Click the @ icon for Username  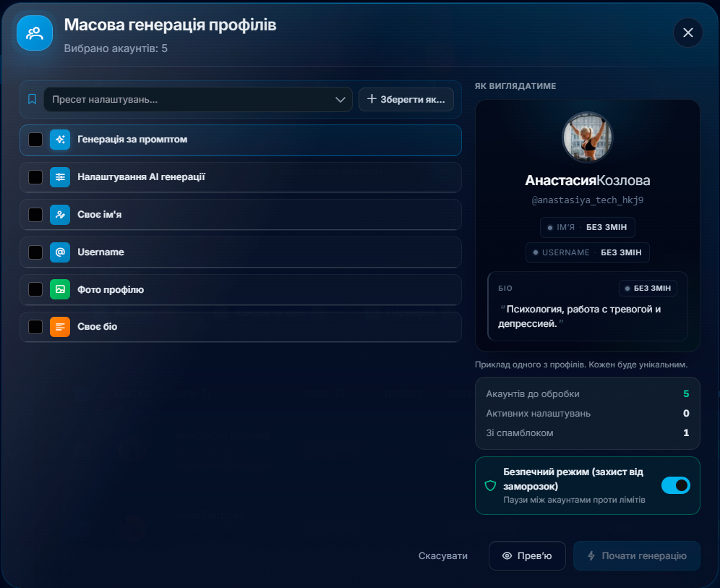(x=60, y=252)
